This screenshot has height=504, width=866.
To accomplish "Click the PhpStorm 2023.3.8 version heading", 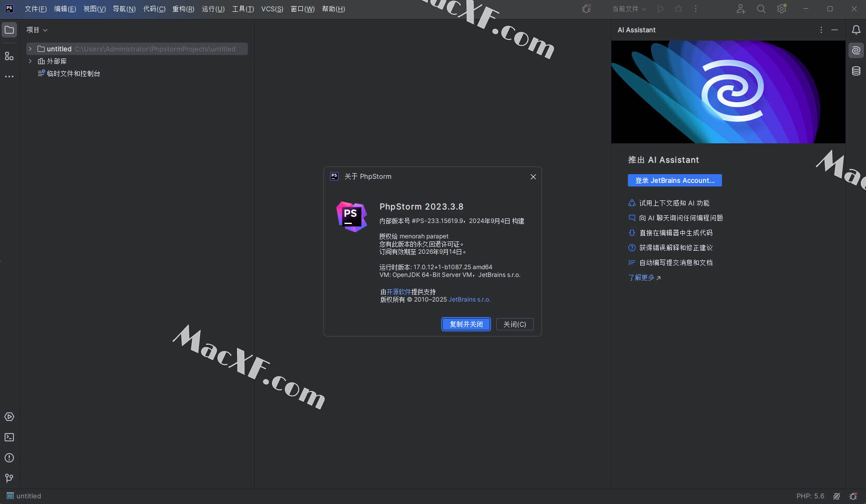I will 421,207.
